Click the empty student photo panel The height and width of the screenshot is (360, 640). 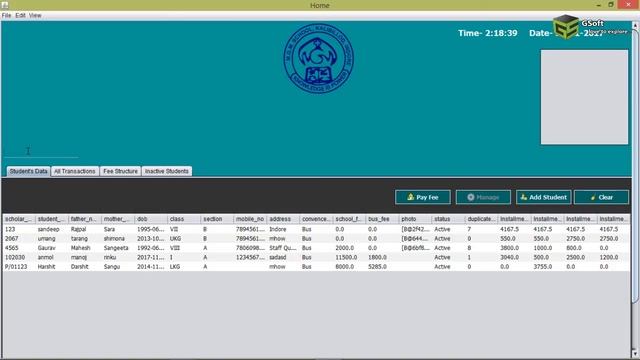(x=584, y=97)
